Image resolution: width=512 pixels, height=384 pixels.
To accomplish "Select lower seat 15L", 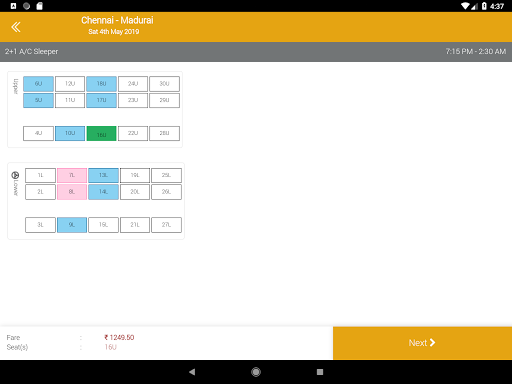I will click(x=103, y=225).
